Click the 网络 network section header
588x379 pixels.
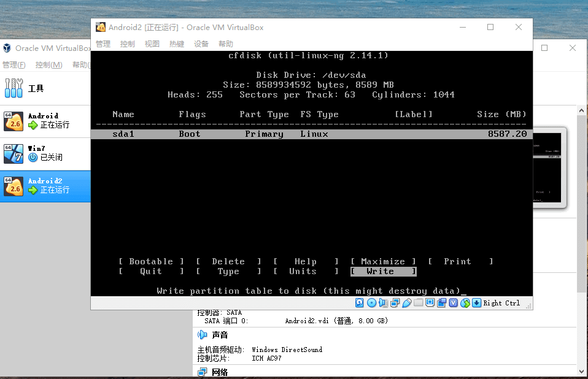click(220, 372)
